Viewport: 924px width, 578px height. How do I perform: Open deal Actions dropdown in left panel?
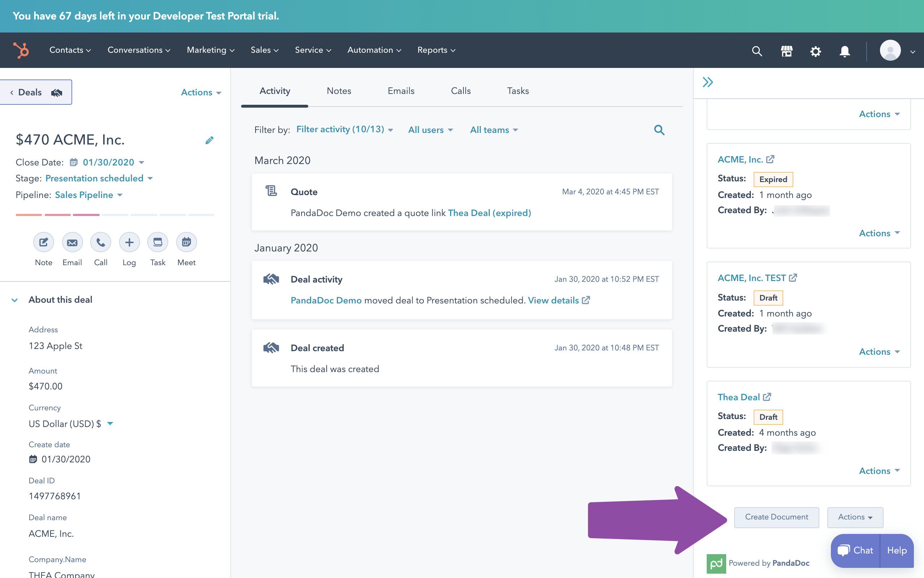tap(201, 92)
